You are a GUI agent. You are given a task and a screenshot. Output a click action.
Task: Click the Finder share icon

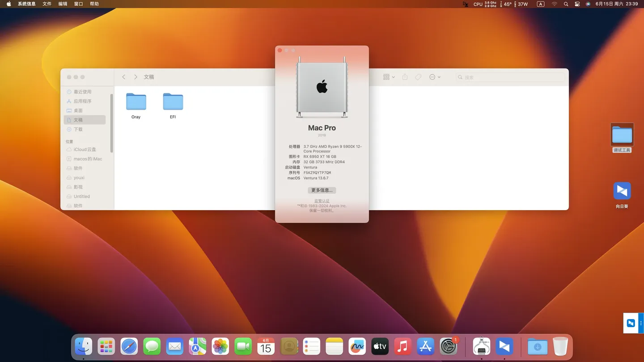click(x=405, y=77)
